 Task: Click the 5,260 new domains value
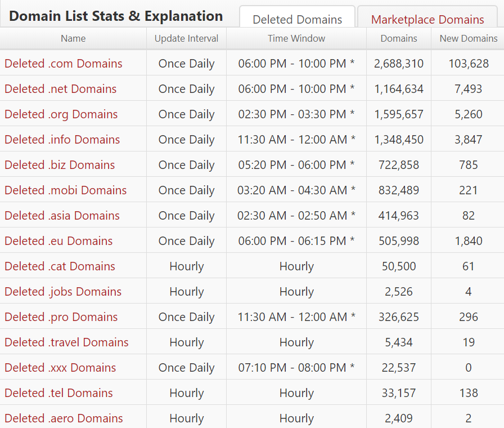point(469,114)
